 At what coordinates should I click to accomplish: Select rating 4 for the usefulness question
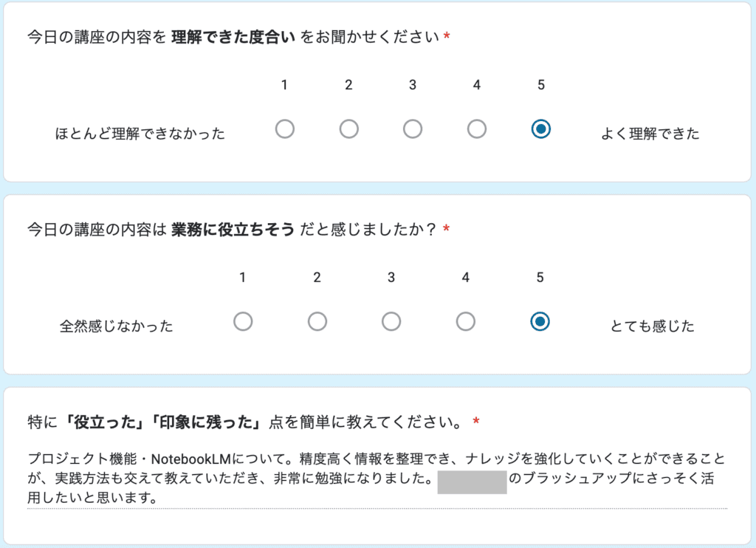[465, 321]
